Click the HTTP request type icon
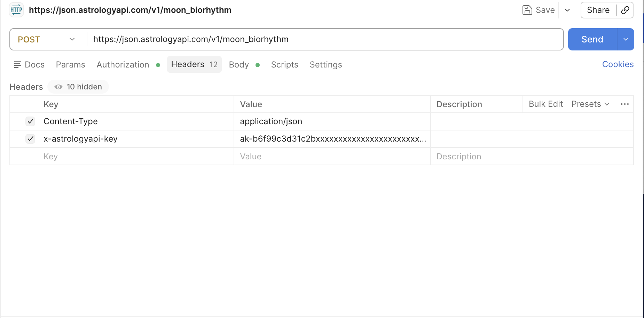644x318 pixels. tap(16, 10)
